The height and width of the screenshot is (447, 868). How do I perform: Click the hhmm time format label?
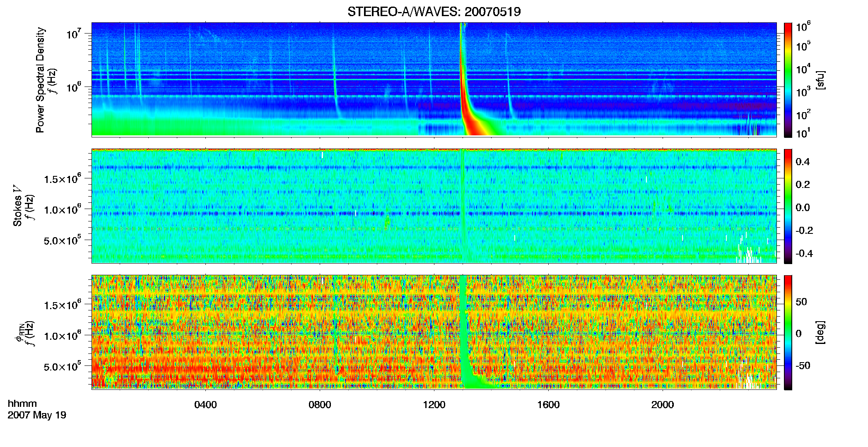[22, 404]
